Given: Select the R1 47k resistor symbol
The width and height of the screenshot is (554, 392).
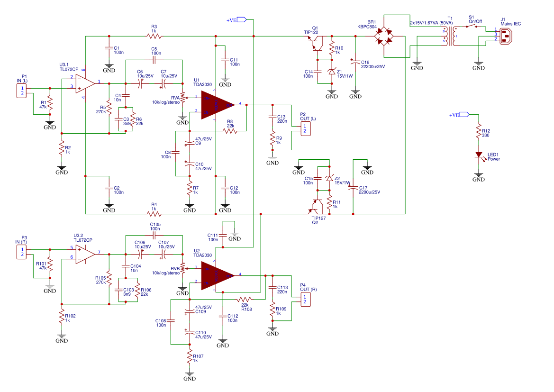Looking at the screenshot, I should 50,102.
